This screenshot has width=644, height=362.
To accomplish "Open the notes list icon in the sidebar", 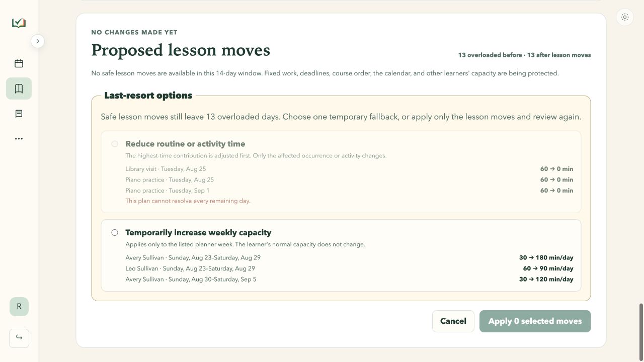I will pyautogui.click(x=19, y=114).
